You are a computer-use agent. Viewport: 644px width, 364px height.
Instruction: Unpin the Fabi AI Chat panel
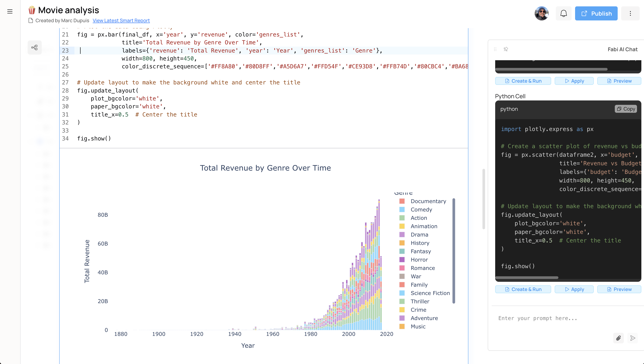(x=506, y=49)
